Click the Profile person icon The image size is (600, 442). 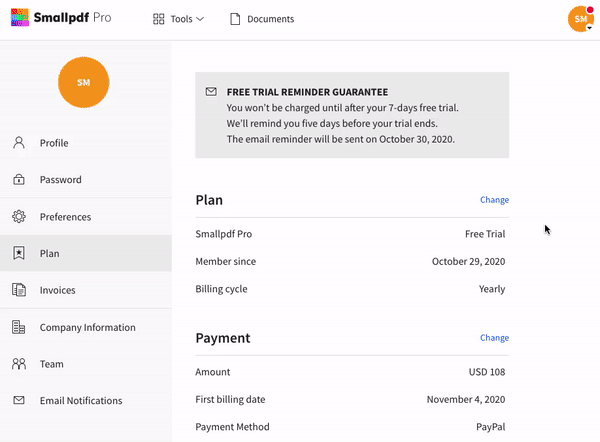point(19,143)
